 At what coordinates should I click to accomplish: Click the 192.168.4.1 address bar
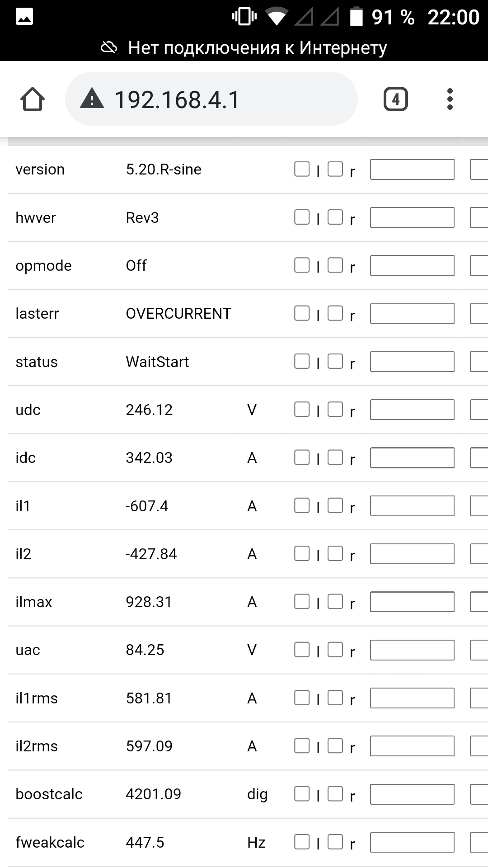coord(211,99)
